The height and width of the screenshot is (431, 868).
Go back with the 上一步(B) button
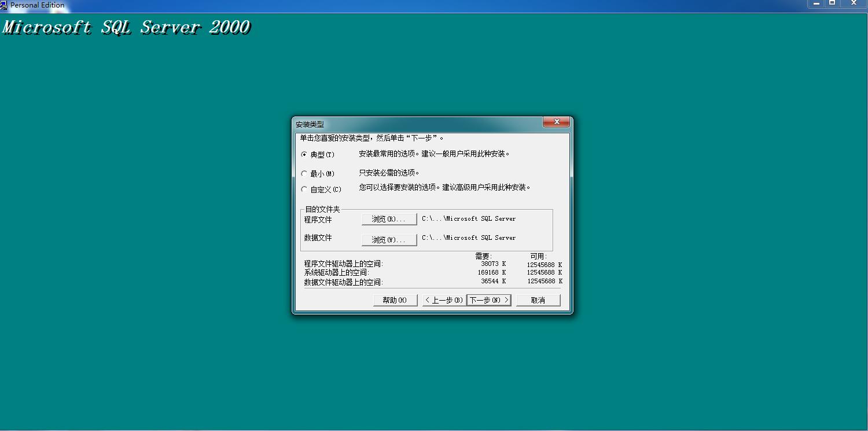click(443, 299)
